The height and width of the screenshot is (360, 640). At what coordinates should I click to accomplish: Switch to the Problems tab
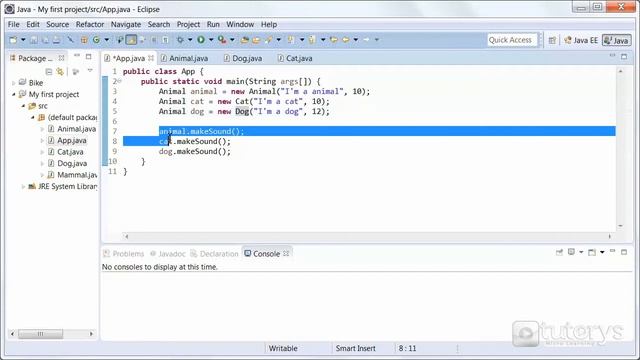pyautogui.click(x=124, y=254)
